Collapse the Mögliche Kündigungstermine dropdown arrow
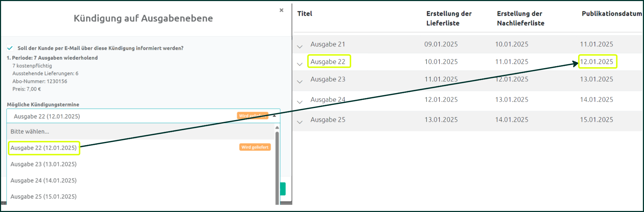 click(x=274, y=116)
